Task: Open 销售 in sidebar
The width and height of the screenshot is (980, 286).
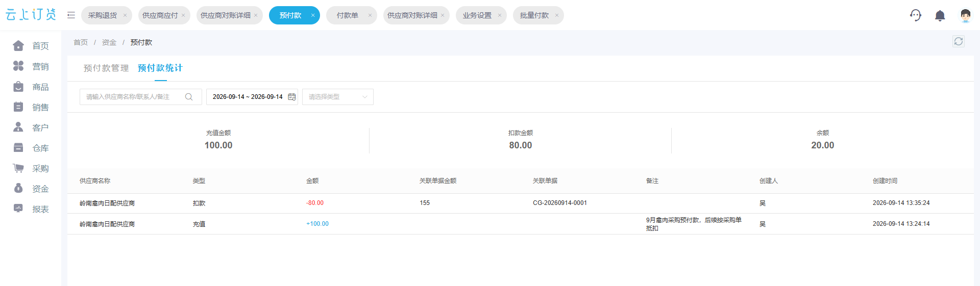Action: (31, 107)
